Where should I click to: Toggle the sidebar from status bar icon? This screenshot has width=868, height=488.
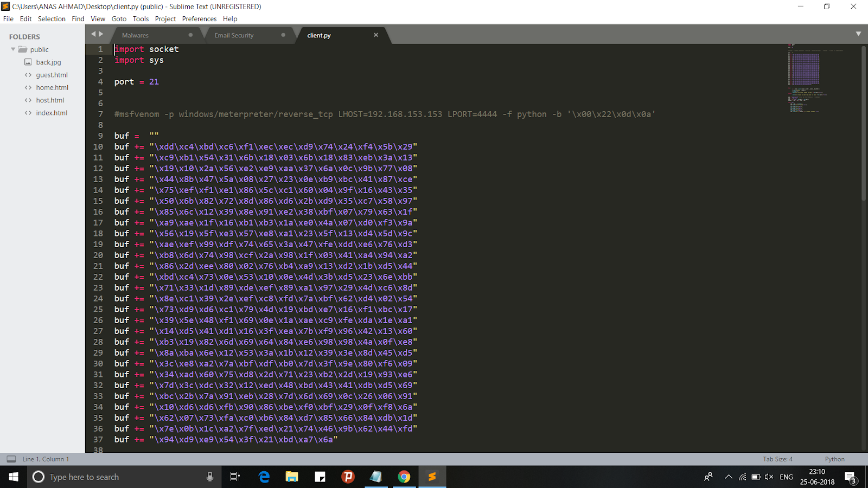[11, 459]
